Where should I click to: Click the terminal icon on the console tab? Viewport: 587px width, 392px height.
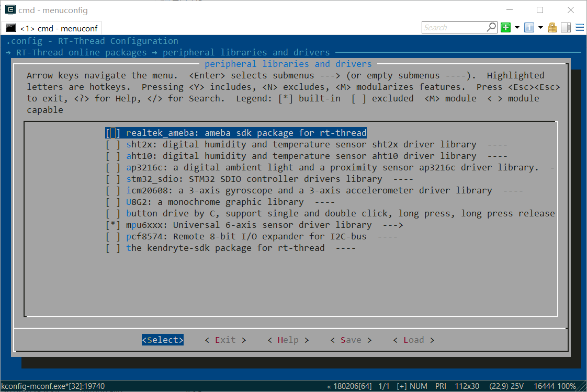(x=11, y=28)
